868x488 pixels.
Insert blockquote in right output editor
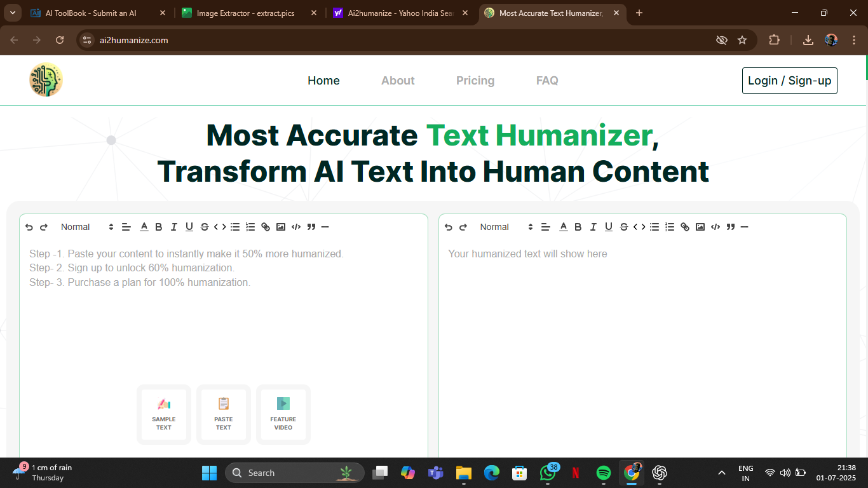[x=731, y=227]
